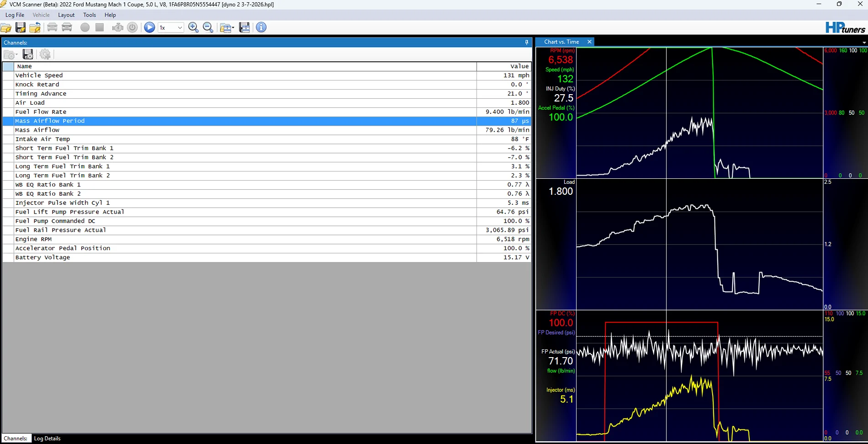Click the Name column header
The image size is (868, 444).
tap(245, 66)
